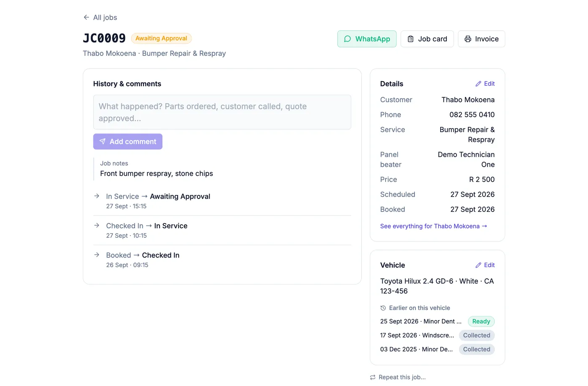Submit with the Add comment button

pos(128,142)
